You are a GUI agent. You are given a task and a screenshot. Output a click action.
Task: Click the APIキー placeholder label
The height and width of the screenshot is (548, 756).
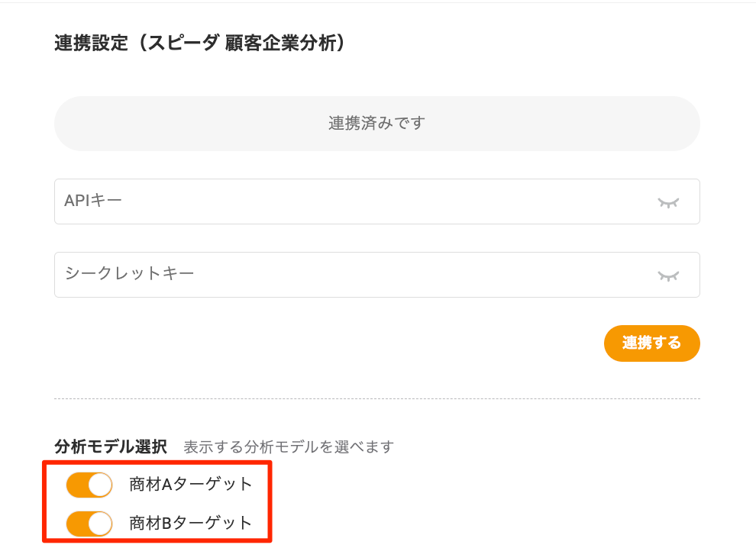[93, 201]
